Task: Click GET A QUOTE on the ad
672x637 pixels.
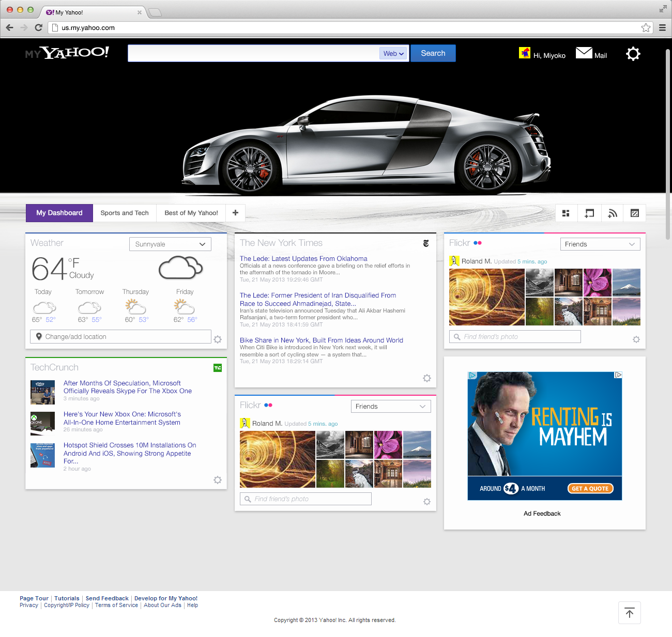Action: tap(590, 488)
